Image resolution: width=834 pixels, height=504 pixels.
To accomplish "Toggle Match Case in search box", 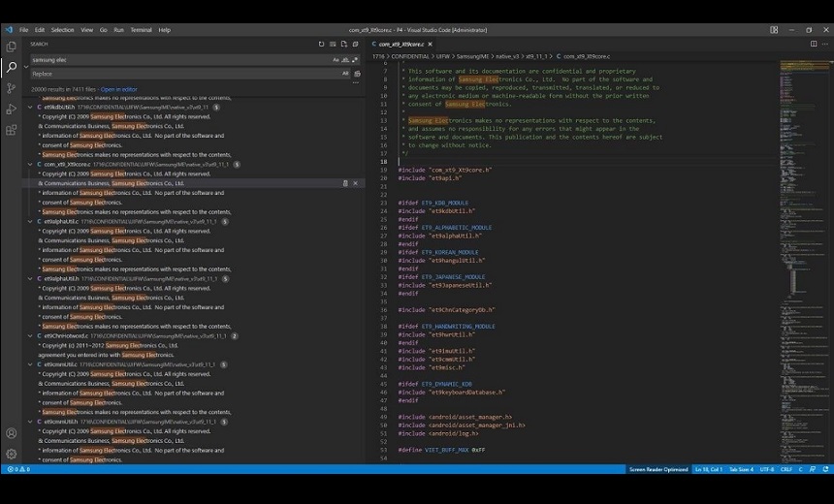I will coord(336,60).
